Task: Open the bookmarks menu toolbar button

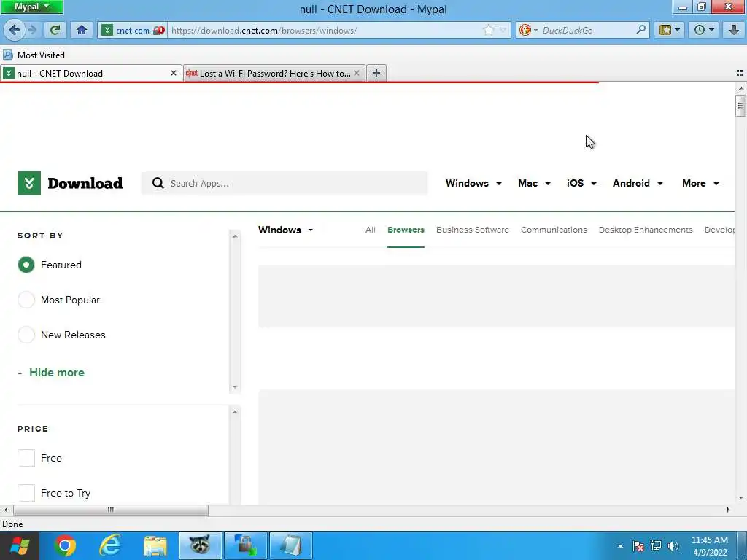Action: pyautogui.click(x=669, y=30)
